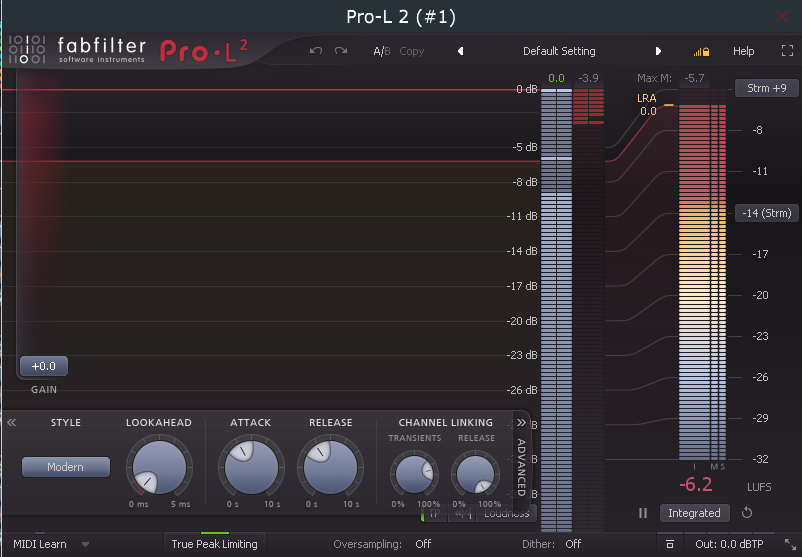Click the channel linking RELEASE knob
Image resolution: width=802 pixels, height=557 pixels.
(x=476, y=474)
